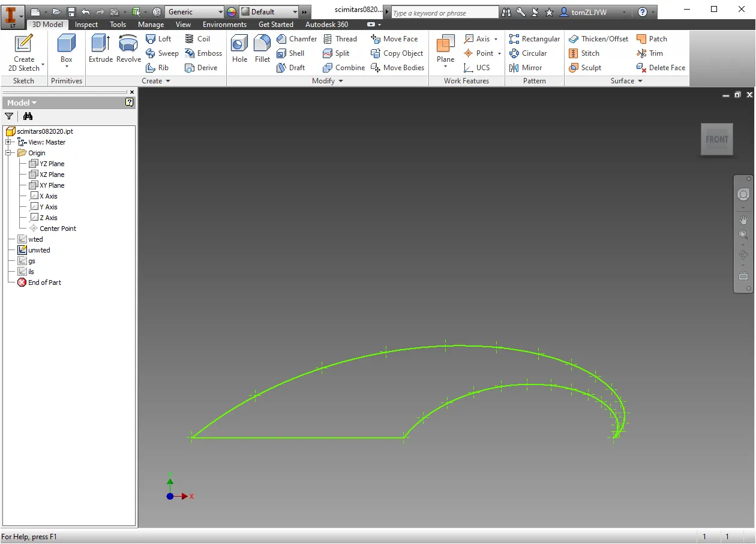Viewport: 756px width, 544px height.
Task: Click the FRONT face of ViewCube
Action: click(717, 139)
